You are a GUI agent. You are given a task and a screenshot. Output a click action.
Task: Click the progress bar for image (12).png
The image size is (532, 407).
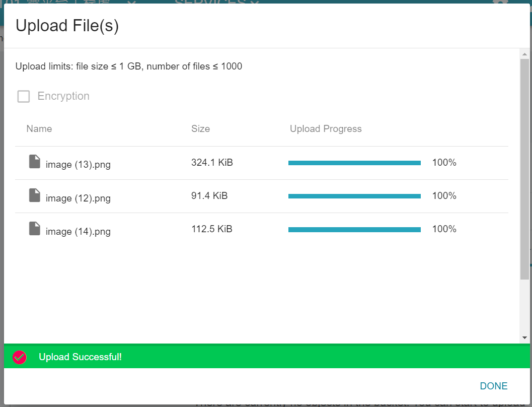coord(354,196)
